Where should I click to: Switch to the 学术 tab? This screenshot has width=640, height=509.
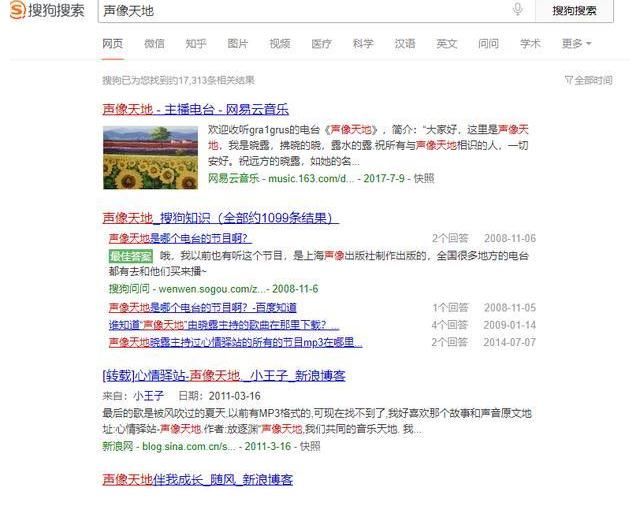pyautogui.click(x=530, y=44)
